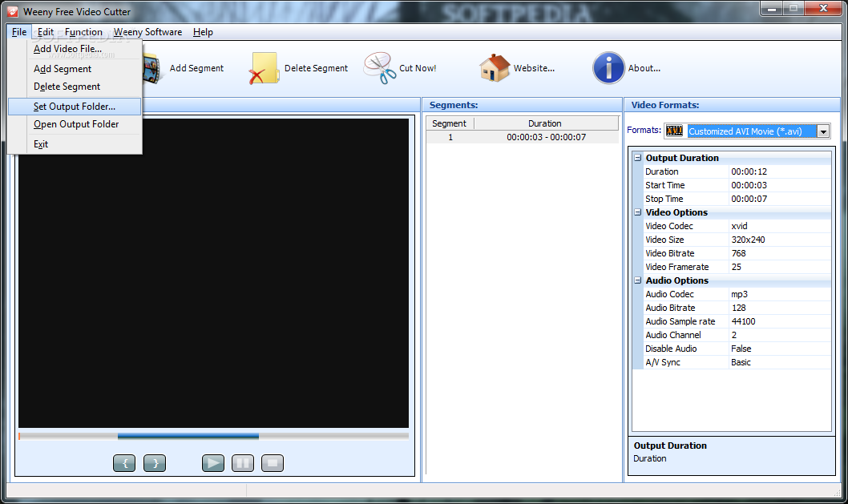Open the Help menu

[x=203, y=32]
